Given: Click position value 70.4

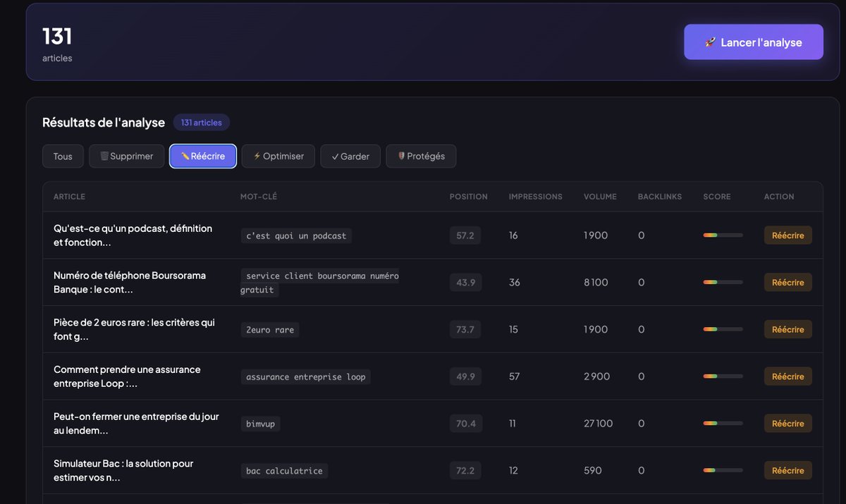Looking at the screenshot, I should (x=465, y=424).
